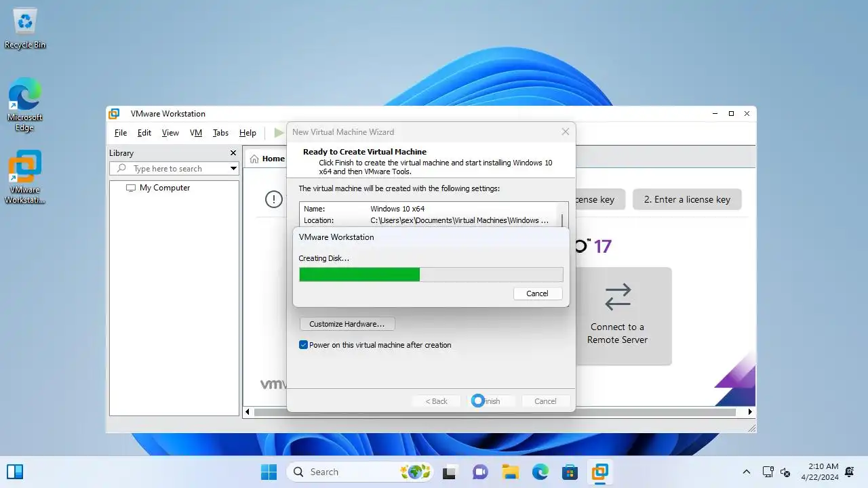Open the Tabs menu
Screen dimensions: 868x488
pos(220,133)
